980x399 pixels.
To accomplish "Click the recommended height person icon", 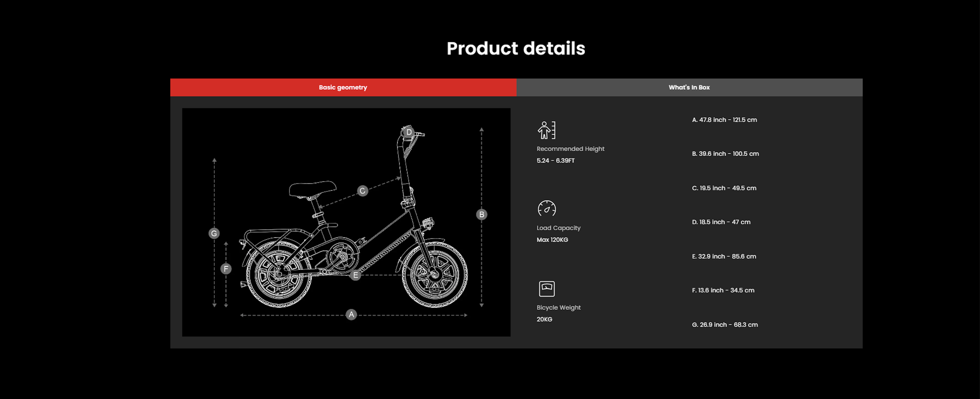I will [x=546, y=130].
